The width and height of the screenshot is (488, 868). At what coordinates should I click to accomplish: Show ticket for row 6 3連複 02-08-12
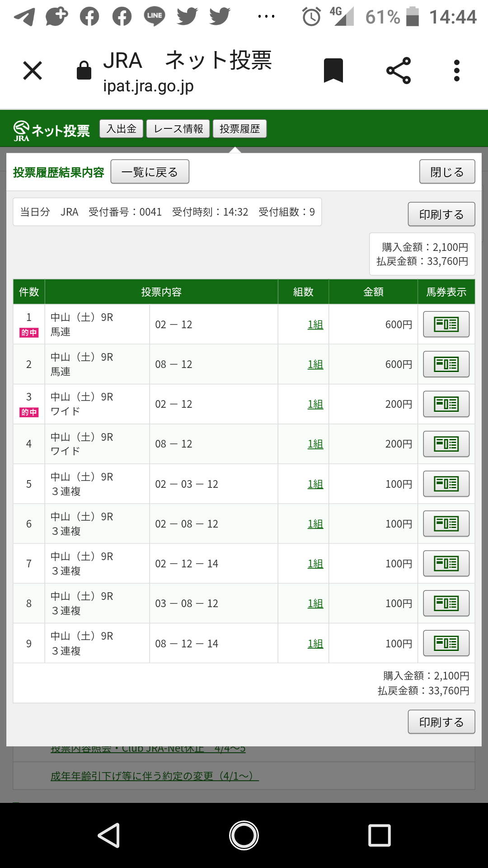pos(446,524)
